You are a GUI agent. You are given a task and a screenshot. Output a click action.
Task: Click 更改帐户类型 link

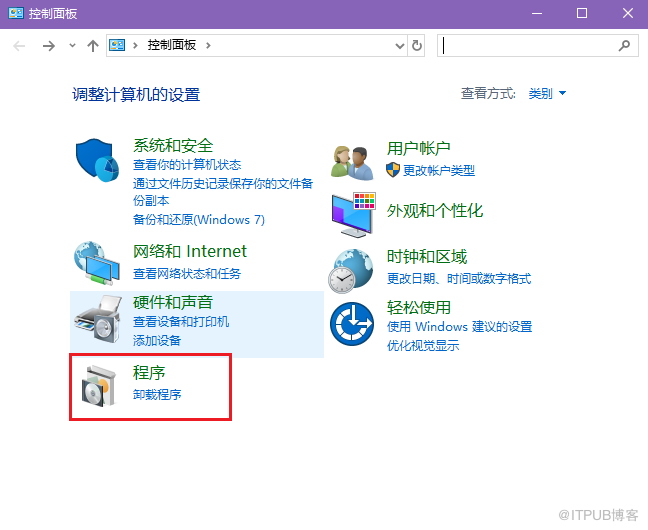[x=439, y=170]
